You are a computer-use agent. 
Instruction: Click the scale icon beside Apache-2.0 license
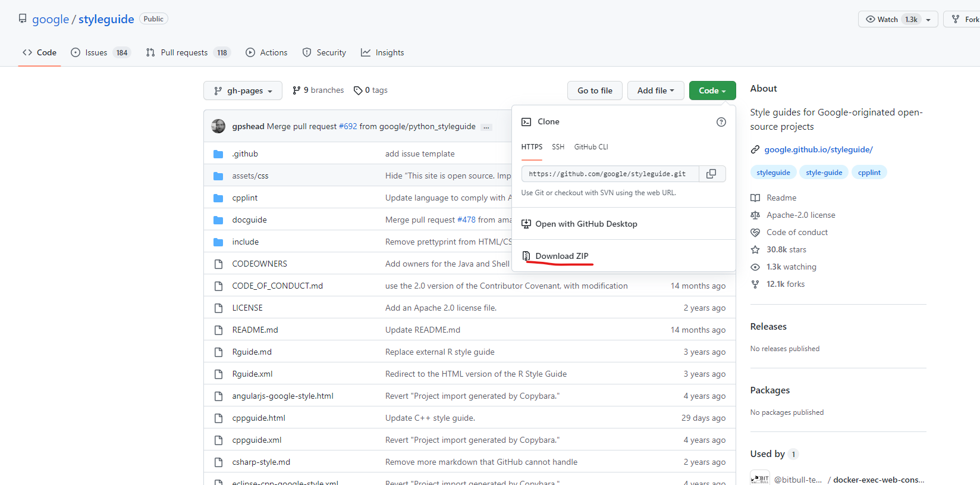pos(755,215)
